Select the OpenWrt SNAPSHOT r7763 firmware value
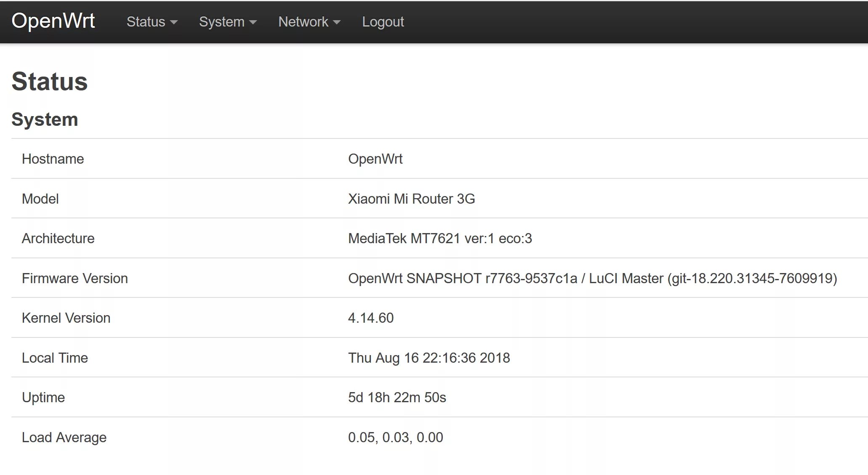This screenshot has height=475, width=868. [x=593, y=278]
